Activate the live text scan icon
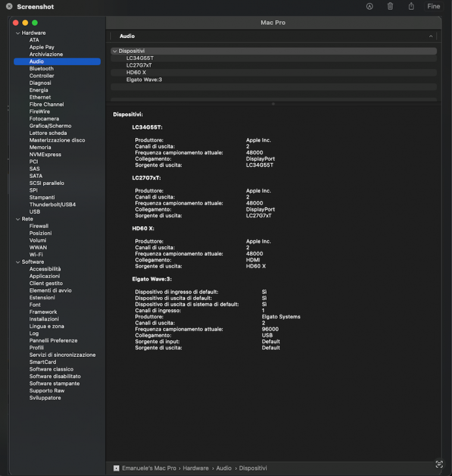 click(439, 464)
